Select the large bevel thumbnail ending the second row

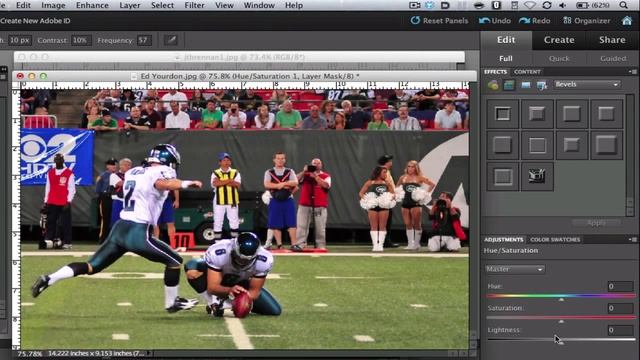click(607, 144)
